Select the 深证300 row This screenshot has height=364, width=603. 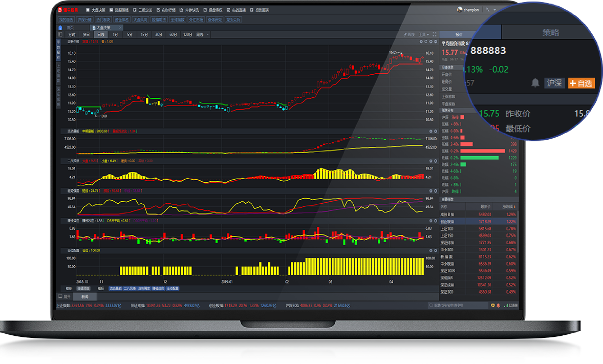pyautogui.click(x=478, y=292)
